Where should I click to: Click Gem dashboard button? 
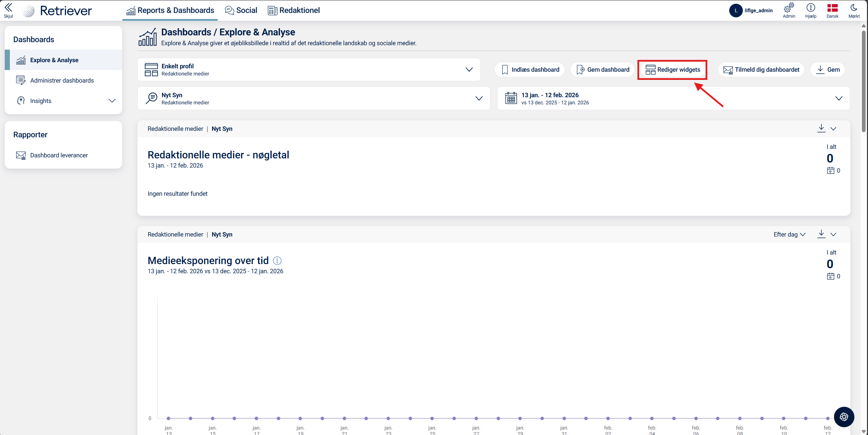(603, 70)
